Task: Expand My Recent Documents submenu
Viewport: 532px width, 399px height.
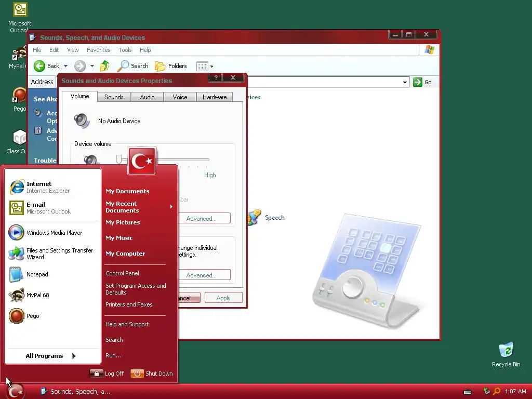Action: coord(139,207)
